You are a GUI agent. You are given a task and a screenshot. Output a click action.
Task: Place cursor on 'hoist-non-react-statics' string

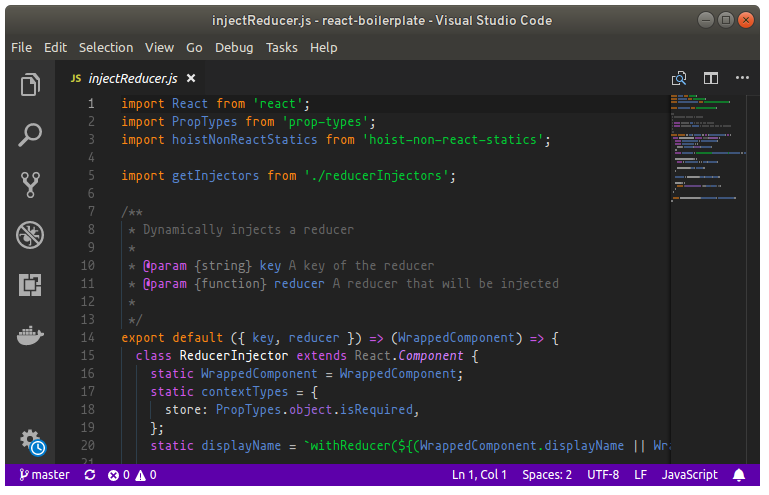coord(453,140)
